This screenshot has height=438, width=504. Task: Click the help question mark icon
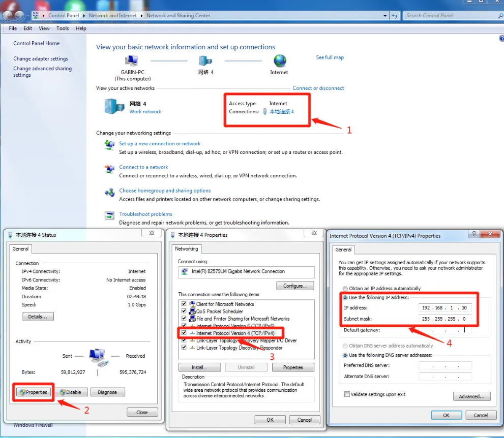tap(501, 39)
